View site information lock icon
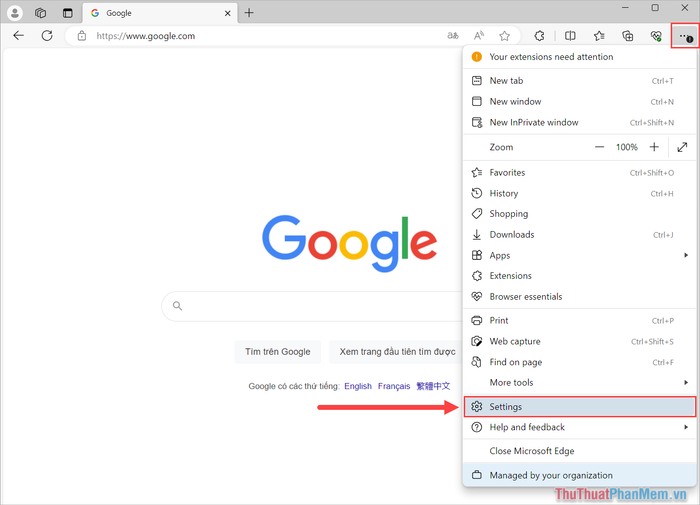Image resolution: width=700 pixels, height=505 pixels. click(82, 36)
